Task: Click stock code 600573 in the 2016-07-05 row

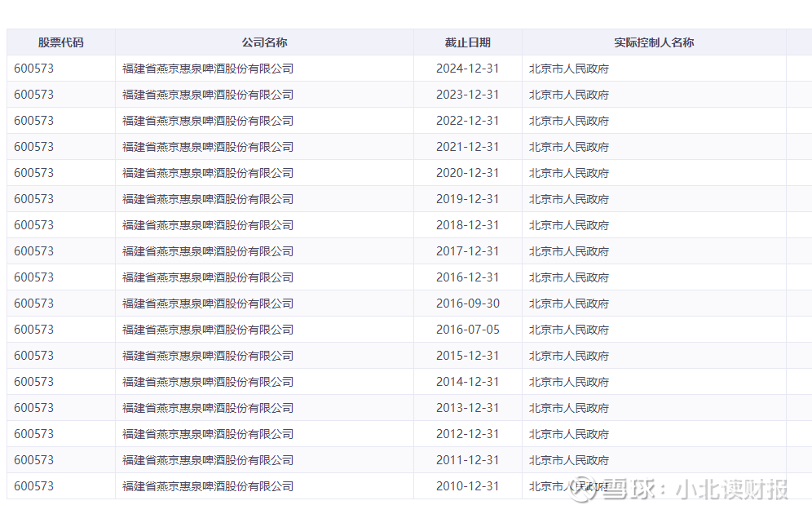Action: 33,330
